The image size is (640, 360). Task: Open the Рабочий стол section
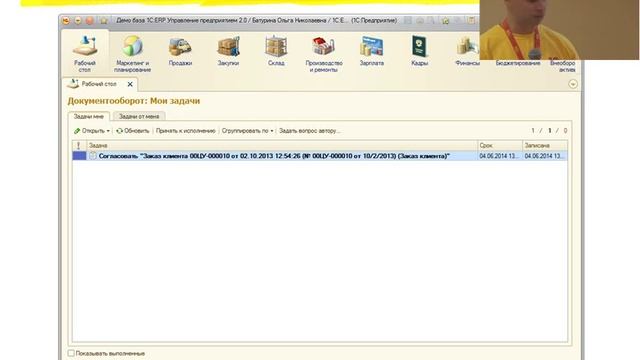[x=85, y=54]
